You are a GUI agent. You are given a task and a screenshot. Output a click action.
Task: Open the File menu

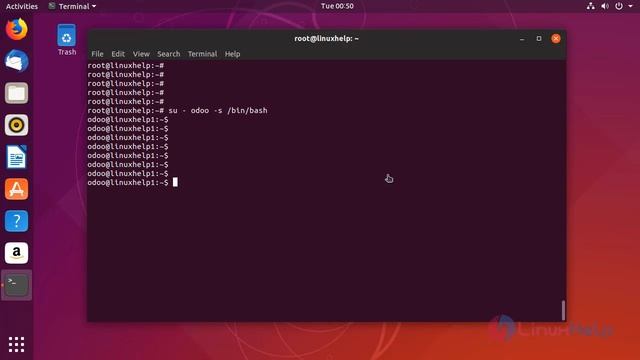(97, 54)
